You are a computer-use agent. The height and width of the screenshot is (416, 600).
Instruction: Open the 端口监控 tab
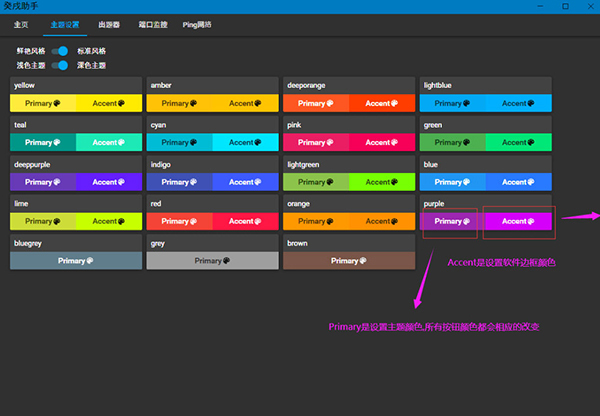[153, 23]
